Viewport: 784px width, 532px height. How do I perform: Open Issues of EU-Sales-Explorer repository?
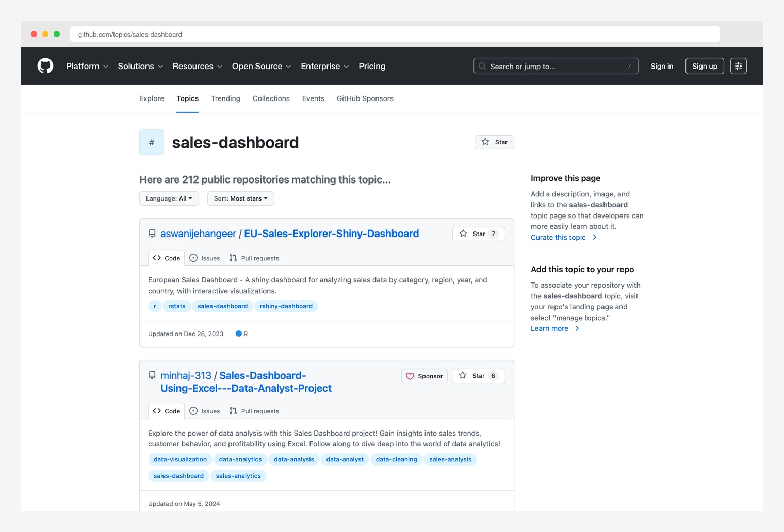pyautogui.click(x=205, y=258)
